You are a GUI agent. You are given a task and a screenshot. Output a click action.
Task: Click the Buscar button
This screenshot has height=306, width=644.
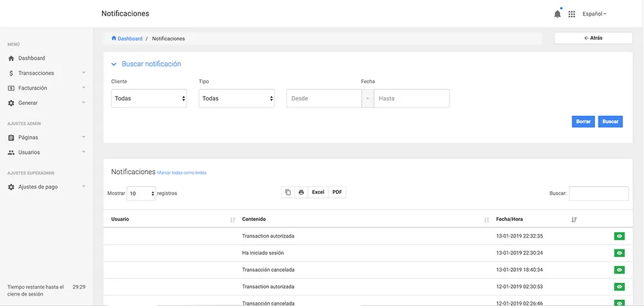click(x=610, y=121)
